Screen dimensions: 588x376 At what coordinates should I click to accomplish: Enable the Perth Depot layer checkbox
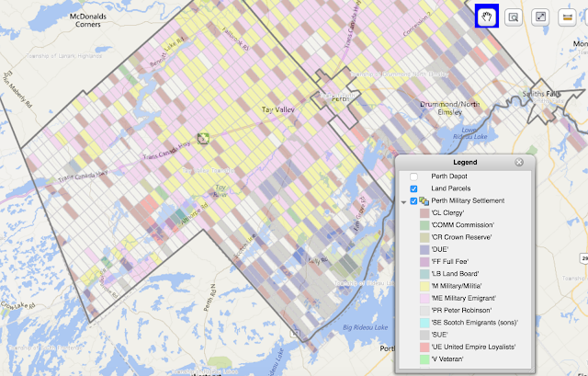413,177
